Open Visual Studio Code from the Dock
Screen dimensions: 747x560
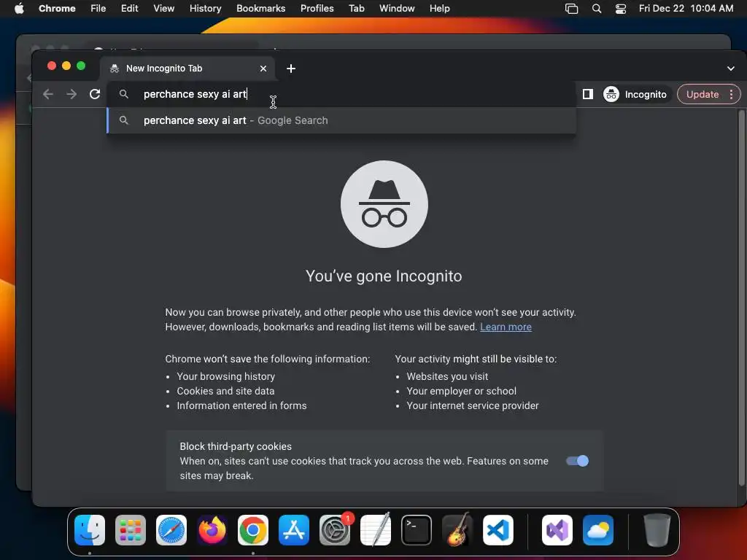pyautogui.click(x=498, y=530)
